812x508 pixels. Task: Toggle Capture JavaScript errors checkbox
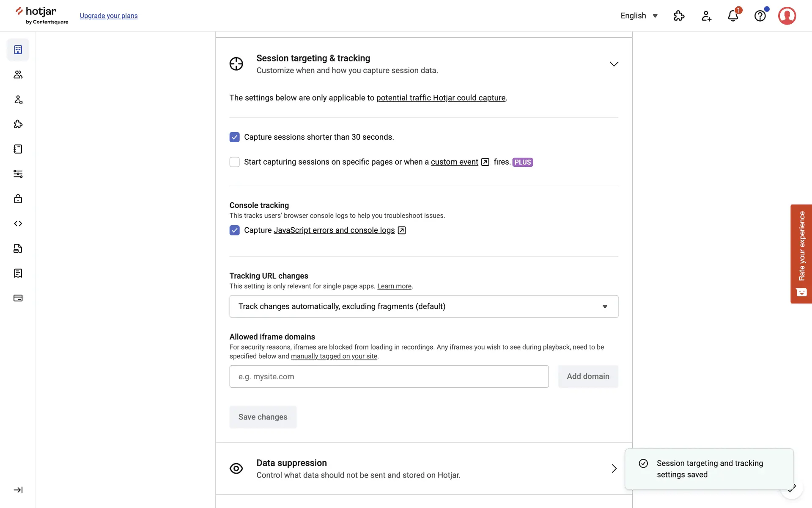pos(234,230)
